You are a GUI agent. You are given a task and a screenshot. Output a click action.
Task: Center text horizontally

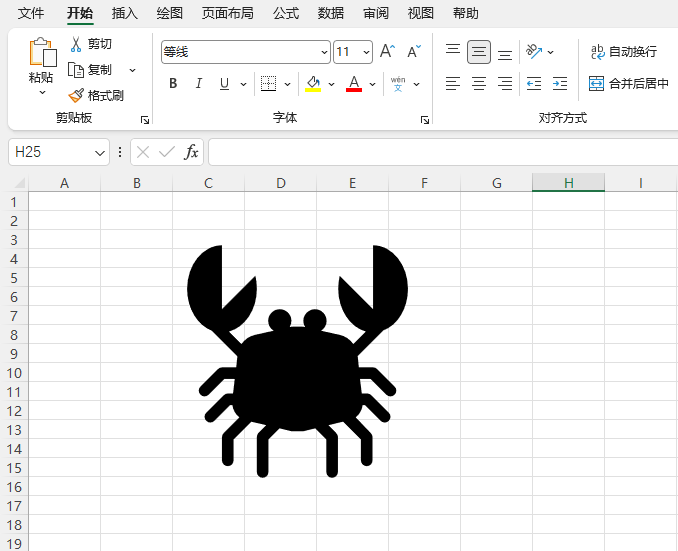[x=479, y=83]
